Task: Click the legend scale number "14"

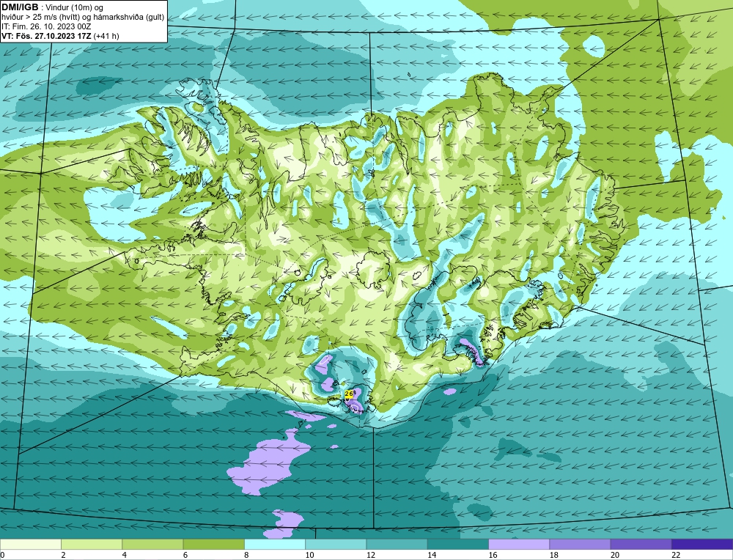Action: point(432,555)
